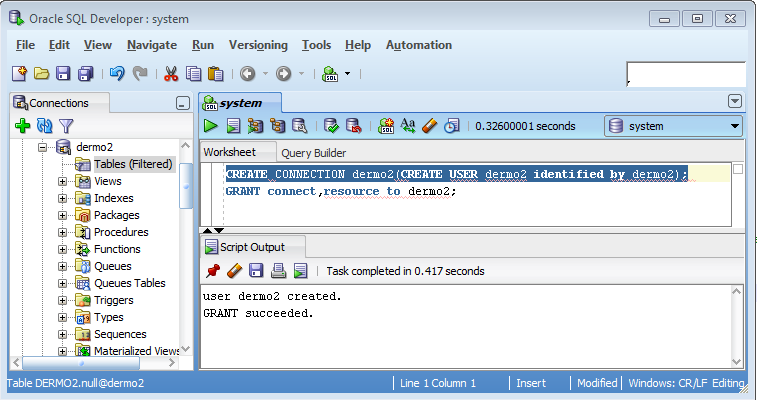Click the search input field
Image resolution: width=757 pixels, height=400 pixels.
[x=686, y=74]
